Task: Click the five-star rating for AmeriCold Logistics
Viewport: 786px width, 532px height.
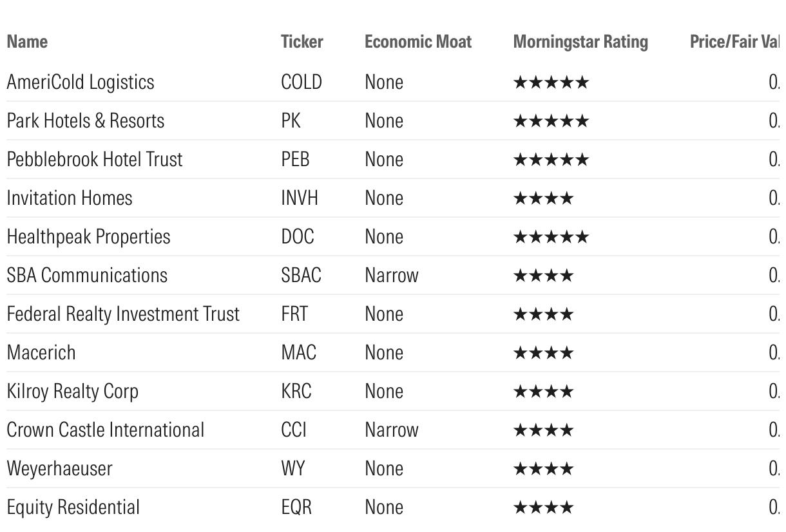Action: [550, 82]
